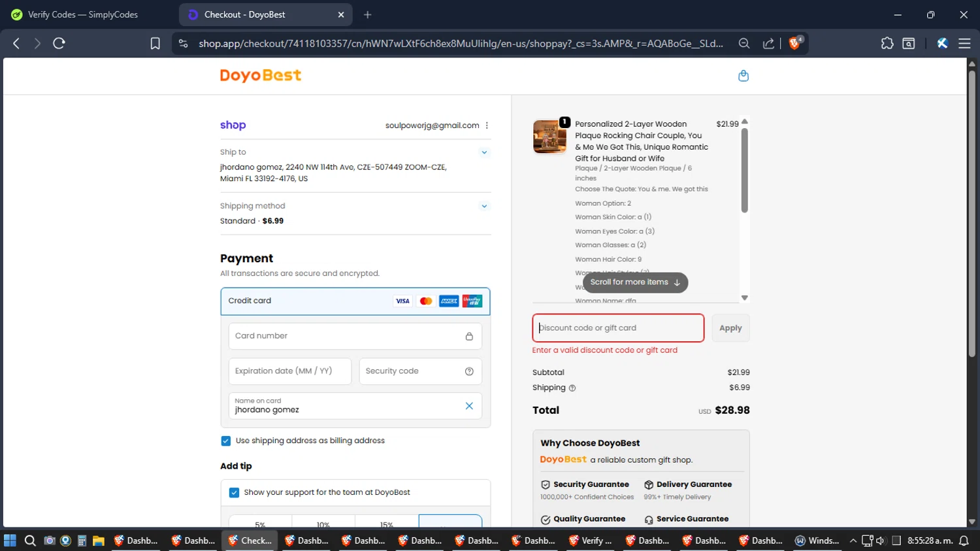Viewport: 980px width, 551px height.
Task: Click the American Express logo
Action: tap(449, 301)
